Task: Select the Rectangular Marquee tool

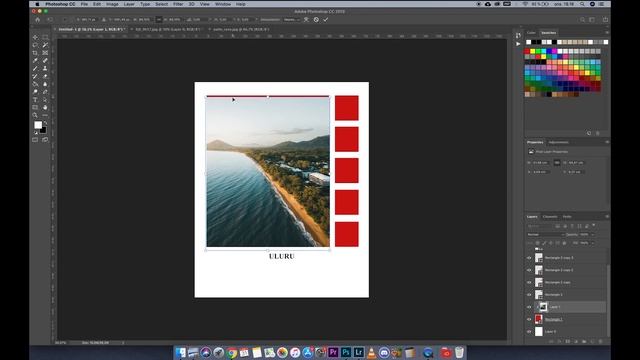Action: click(x=45, y=37)
